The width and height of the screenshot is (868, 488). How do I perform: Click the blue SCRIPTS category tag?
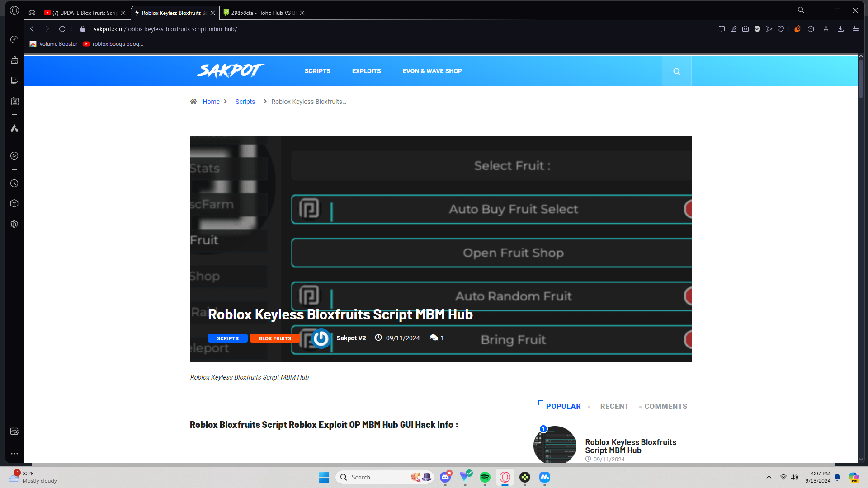coord(228,338)
